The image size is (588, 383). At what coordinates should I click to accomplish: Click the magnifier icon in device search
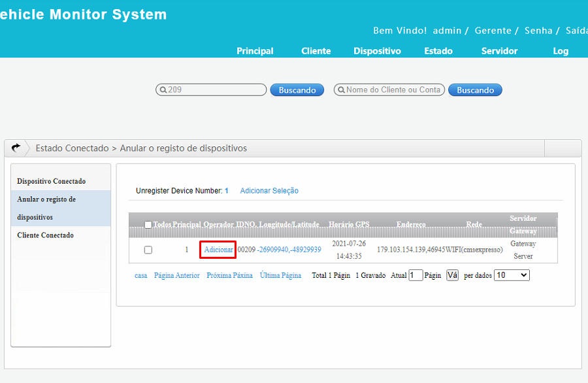tap(162, 90)
